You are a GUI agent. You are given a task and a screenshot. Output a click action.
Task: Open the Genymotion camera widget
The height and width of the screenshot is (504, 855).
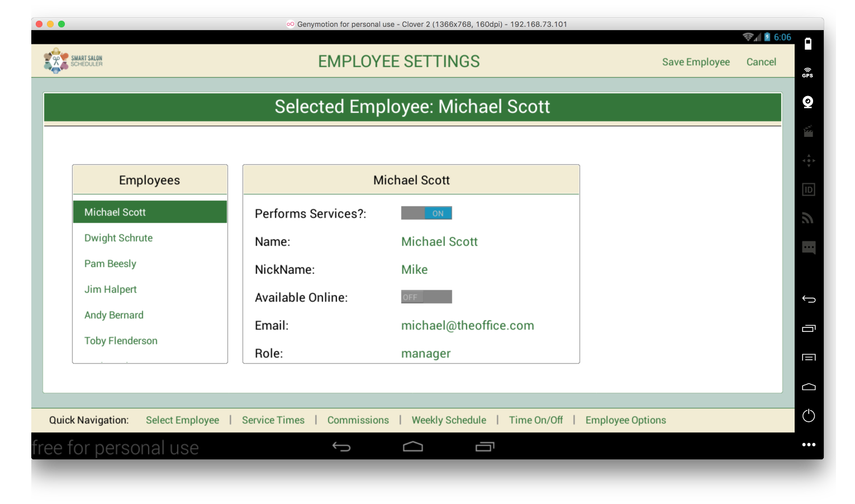pyautogui.click(x=808, y=102)
